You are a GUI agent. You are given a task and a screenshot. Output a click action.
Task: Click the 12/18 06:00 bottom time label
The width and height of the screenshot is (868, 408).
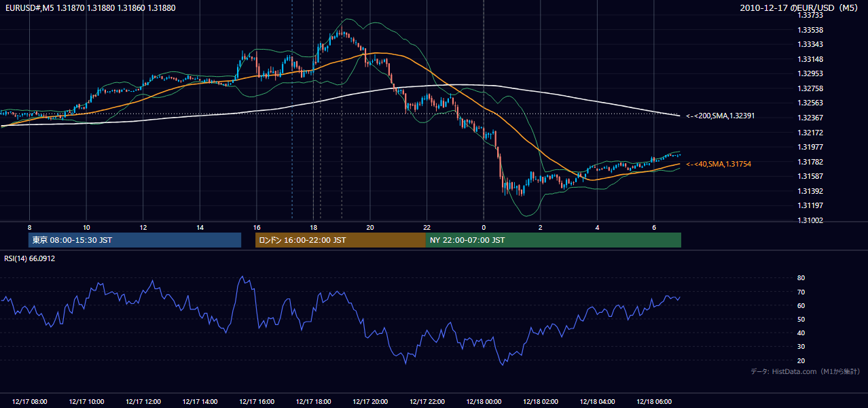point(654,402)
